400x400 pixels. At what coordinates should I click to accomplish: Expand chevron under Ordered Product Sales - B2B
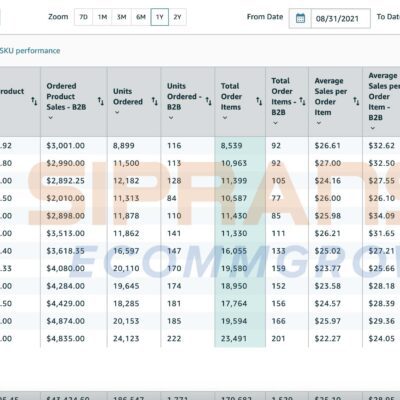(50, 118)
